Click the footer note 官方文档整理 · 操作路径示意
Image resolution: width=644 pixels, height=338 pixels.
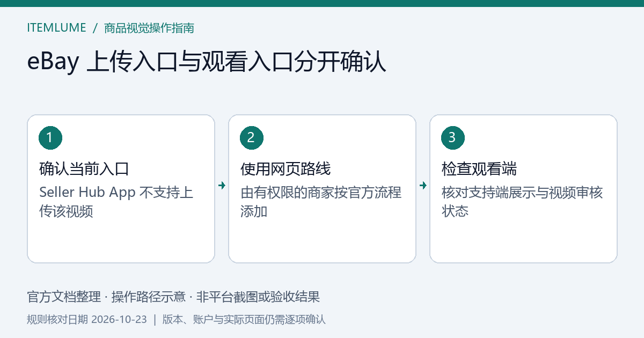click(106, 297)
